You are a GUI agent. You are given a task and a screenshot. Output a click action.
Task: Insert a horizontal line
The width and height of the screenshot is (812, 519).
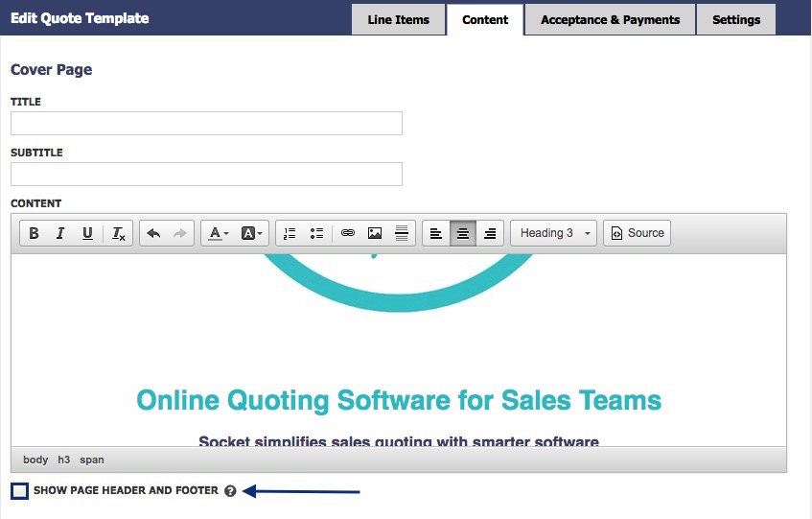tap(402, 233)
